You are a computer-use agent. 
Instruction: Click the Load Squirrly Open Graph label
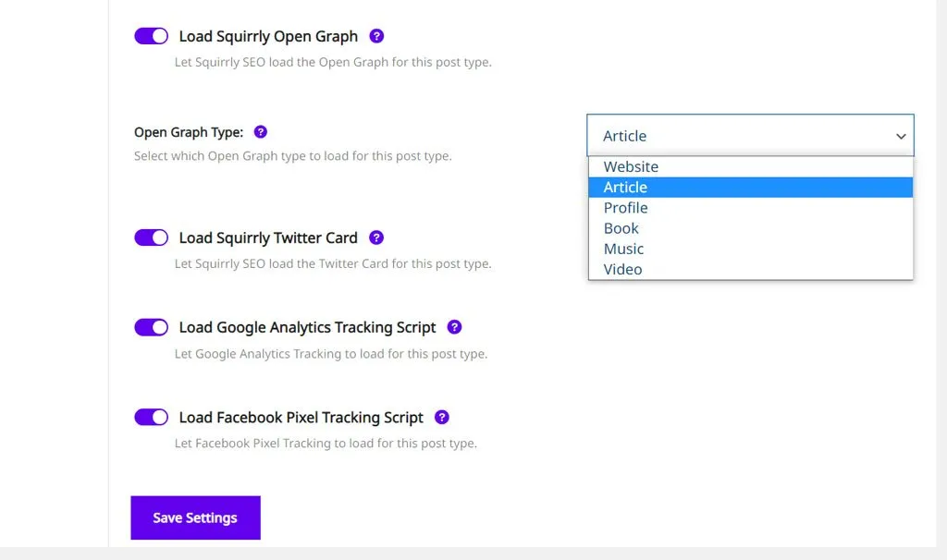(268, 36)
